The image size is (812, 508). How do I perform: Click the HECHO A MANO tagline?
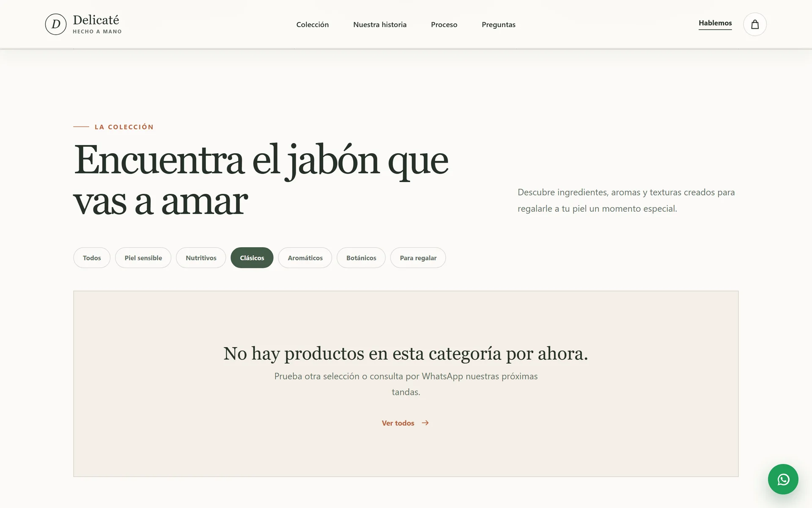[97, 32]
